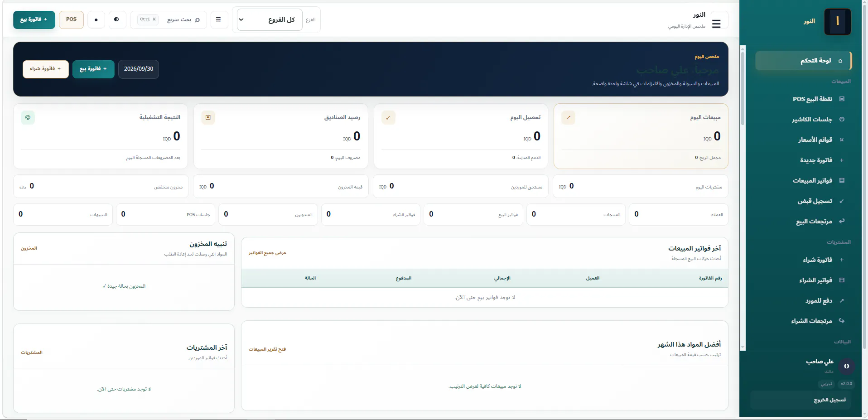
Task: Click the العملاء count tile
Action: tap(678, 214)
